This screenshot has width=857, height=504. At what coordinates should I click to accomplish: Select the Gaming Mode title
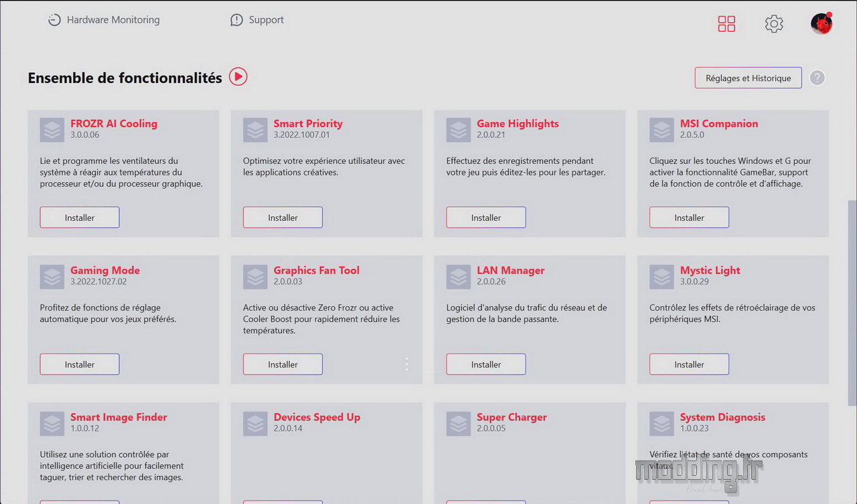click(x=105, y=270)
